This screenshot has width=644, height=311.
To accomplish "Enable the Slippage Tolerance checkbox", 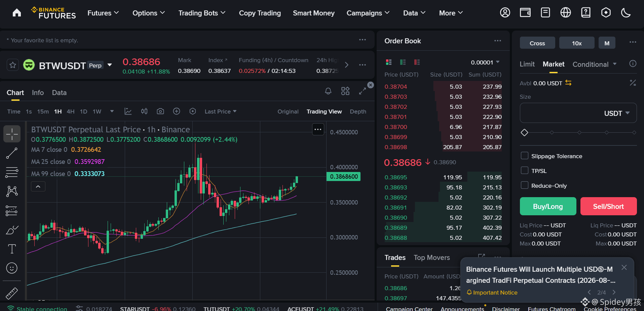I will click(x=524, y=156).
